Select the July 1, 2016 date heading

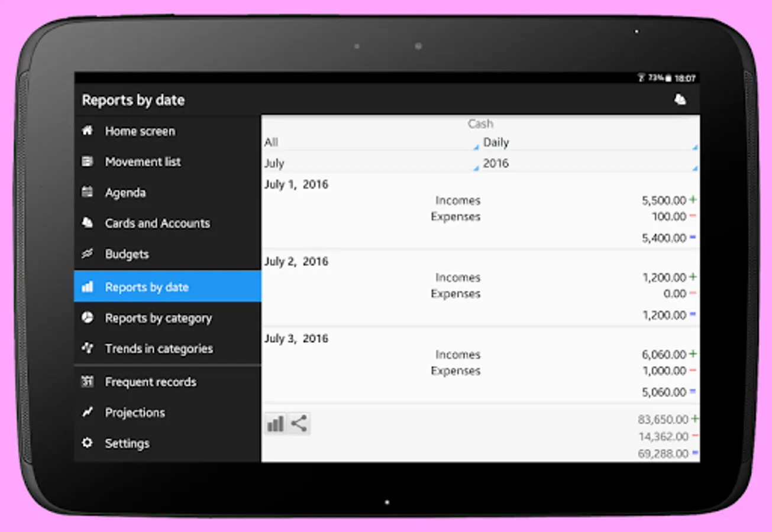296,184
